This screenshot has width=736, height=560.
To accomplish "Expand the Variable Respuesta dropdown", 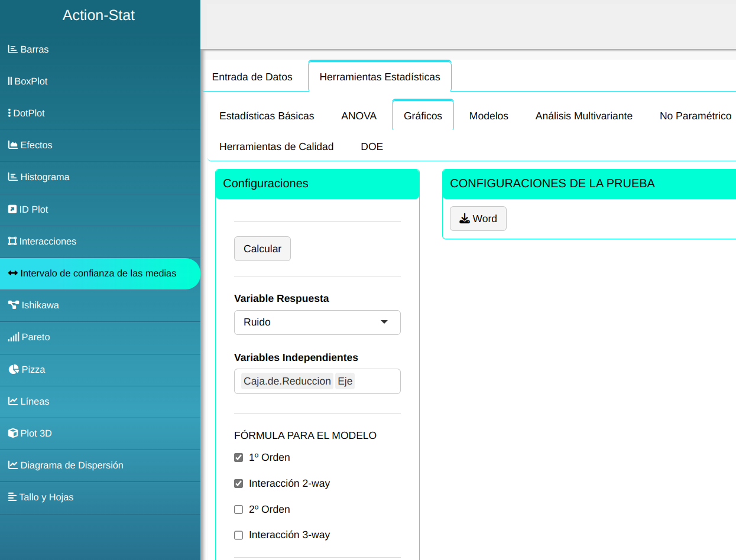I will click(317, 323).
